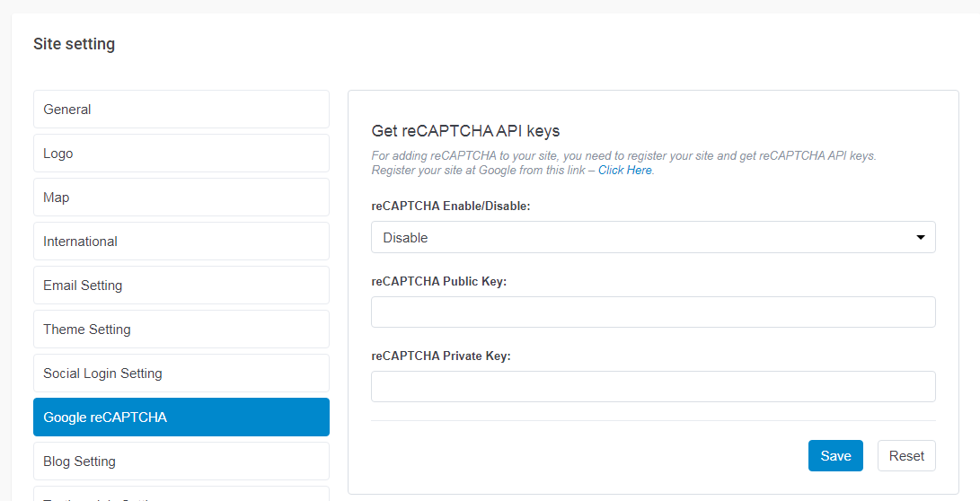
Task: Click the partially visible tab below Blog Setting
Action: (x=181, y=495)
